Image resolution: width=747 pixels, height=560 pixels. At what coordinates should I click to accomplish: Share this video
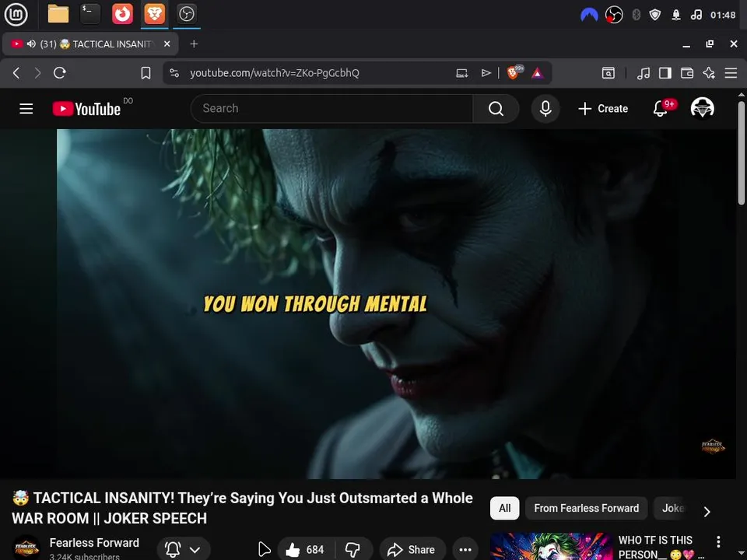point(412,550)
